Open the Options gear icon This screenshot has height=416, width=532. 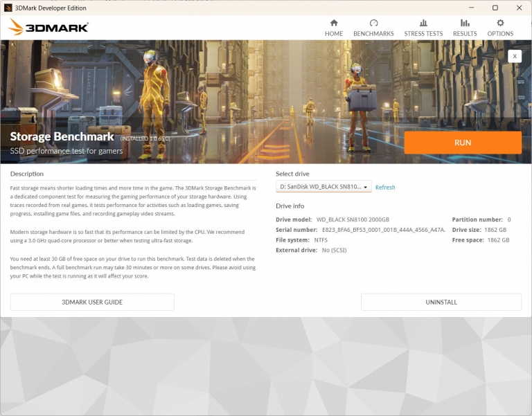pyautogui.click(x=500, y=23)
